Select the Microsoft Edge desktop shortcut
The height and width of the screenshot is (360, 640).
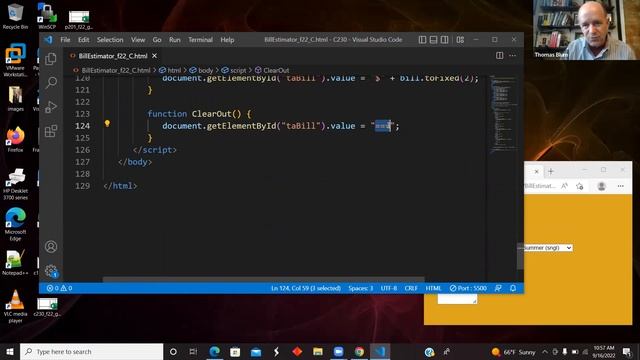click(x=16, y=224)
